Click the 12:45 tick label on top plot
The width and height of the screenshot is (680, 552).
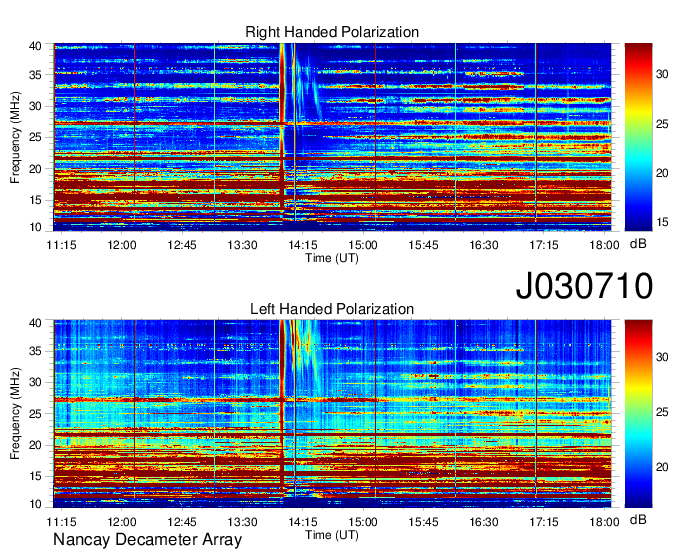click(182, 245)
